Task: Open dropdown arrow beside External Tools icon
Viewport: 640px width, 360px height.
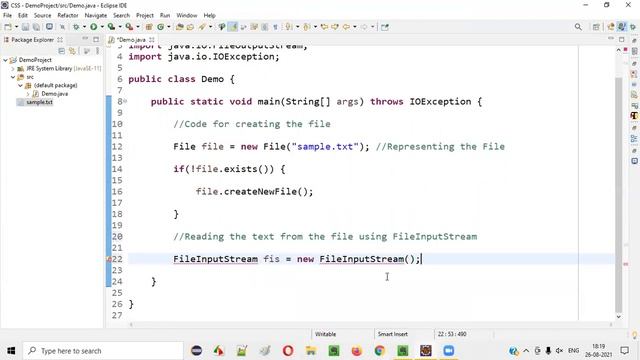Action: [x=138, y=27]
